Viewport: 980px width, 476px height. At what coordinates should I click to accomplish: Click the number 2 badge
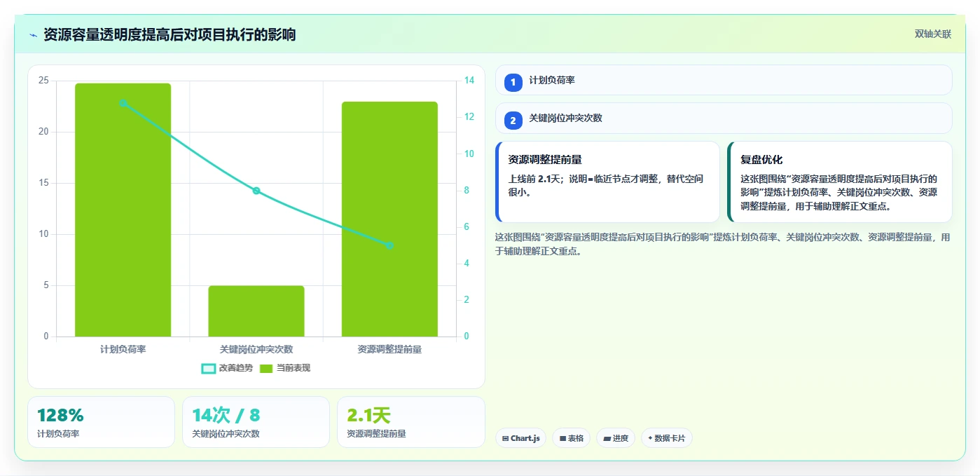(x=513, y=121)
